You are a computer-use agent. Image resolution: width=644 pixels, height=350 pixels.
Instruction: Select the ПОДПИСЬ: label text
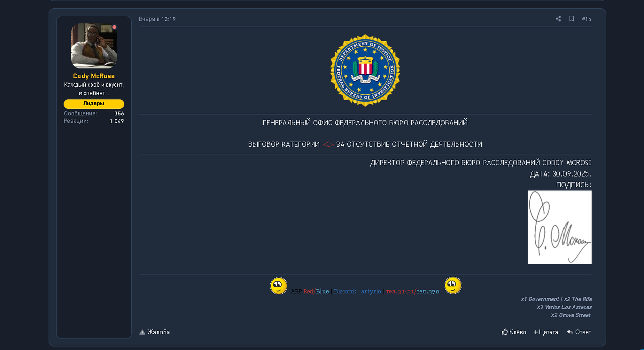point(574,185)
